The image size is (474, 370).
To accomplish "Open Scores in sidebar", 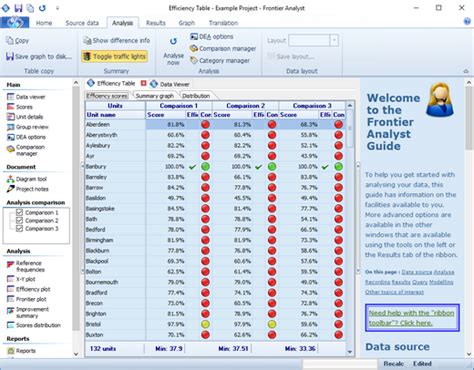I will coord(20,107).
